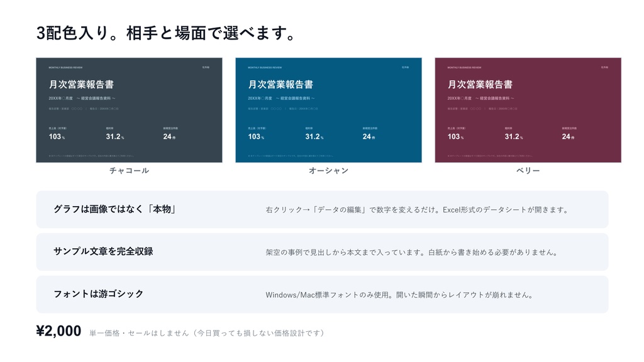The height and width of the screenshot is (362, 644).
Task: Click the 103% value on charcoal slide
Action: point(57,136)
